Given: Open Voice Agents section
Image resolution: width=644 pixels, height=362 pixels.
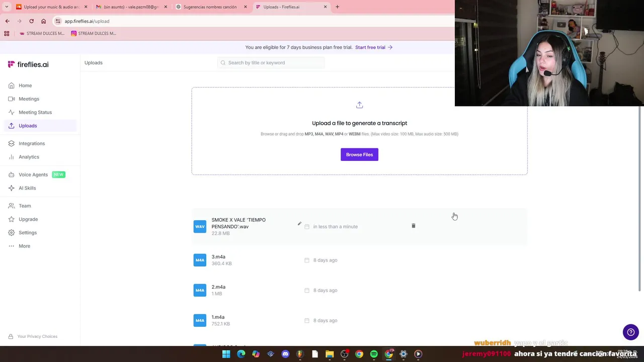Looking at the screenshot, I should [40, 174].
